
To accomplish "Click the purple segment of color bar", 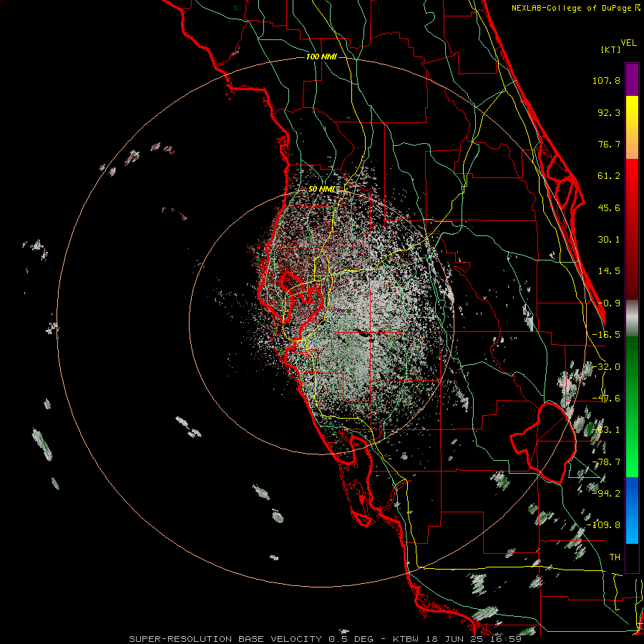I will point(632,79).
